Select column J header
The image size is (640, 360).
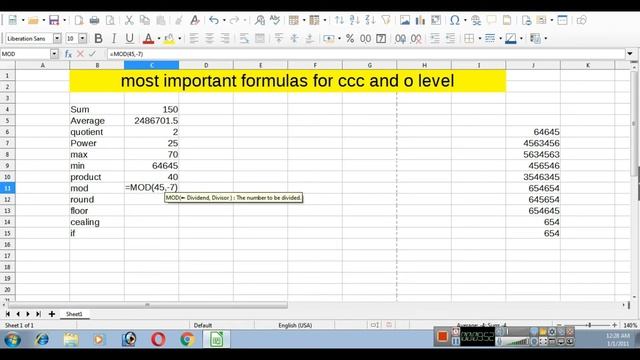coord(533,65)
